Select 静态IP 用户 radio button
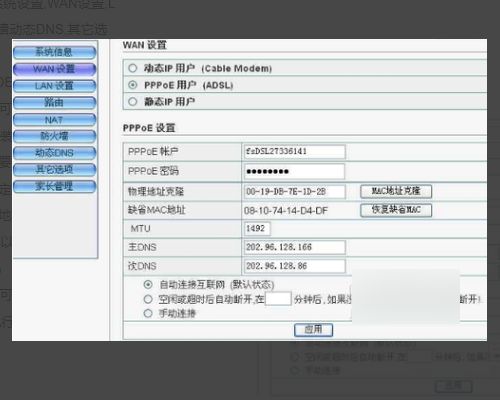This screenshot has height=400, width=500. [x=133, y=102]
